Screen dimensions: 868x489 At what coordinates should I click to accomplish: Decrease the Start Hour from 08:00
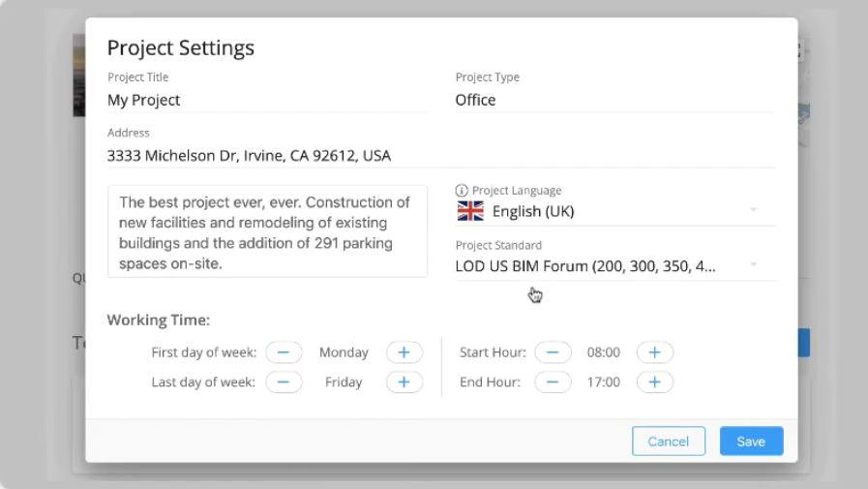point(553,352)
